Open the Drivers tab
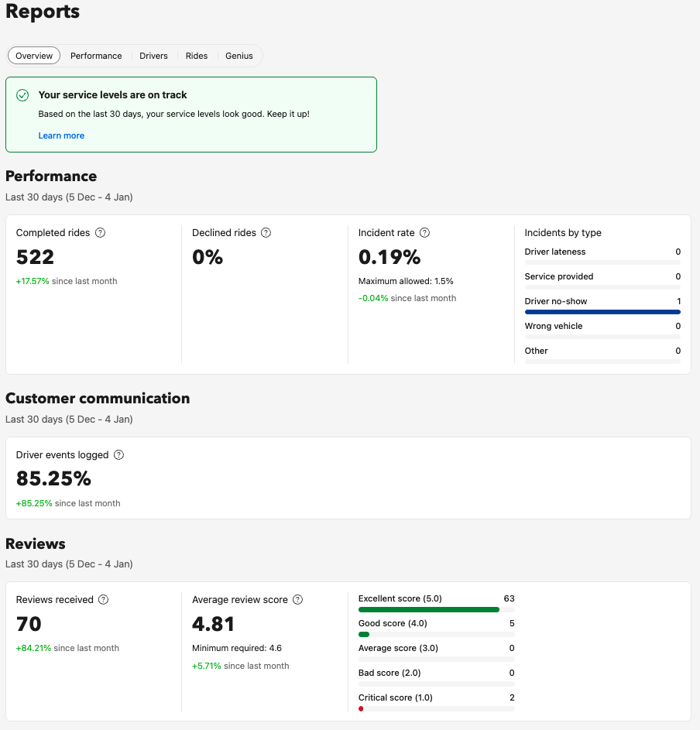 pos(153,56)
